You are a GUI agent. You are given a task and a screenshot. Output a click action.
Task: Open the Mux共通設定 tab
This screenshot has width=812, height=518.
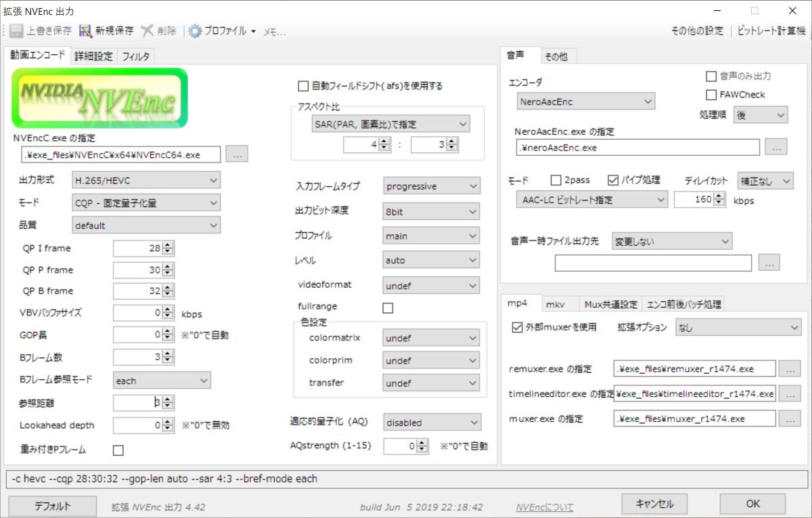tap(610, 304)
